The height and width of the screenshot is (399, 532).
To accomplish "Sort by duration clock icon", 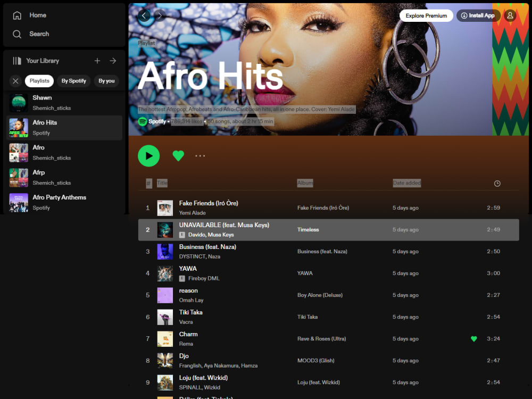I will [497, 184].
